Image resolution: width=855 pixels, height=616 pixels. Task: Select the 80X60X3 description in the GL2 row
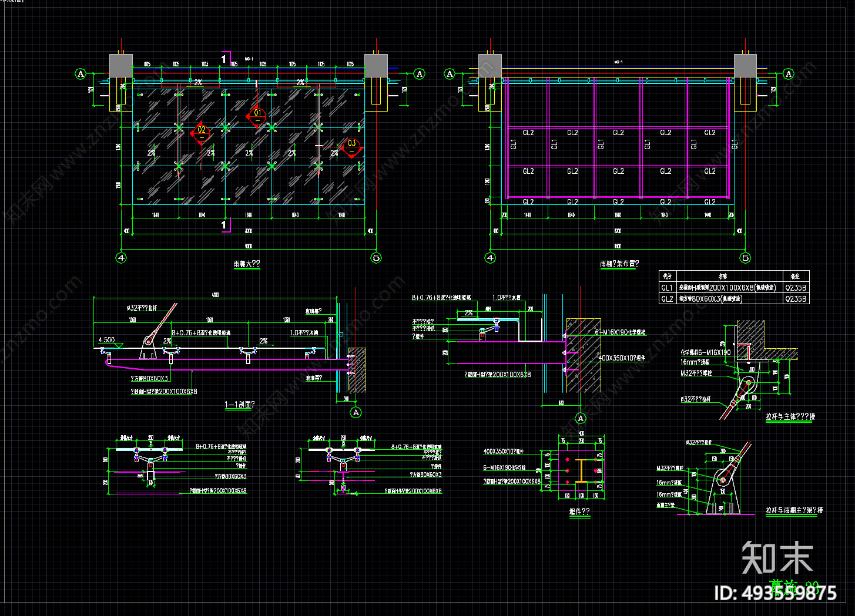(710, 299)
